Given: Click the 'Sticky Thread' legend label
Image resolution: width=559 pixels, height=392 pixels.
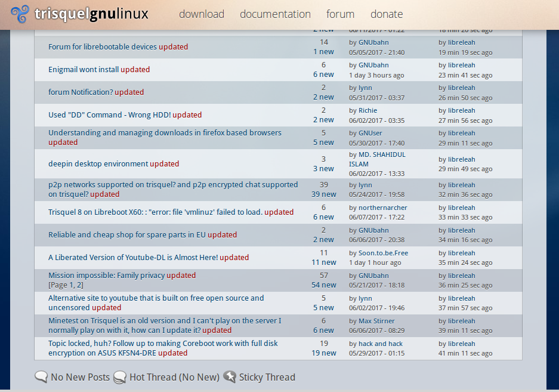Looking at the screenshot, I should (x=267, y=377).
